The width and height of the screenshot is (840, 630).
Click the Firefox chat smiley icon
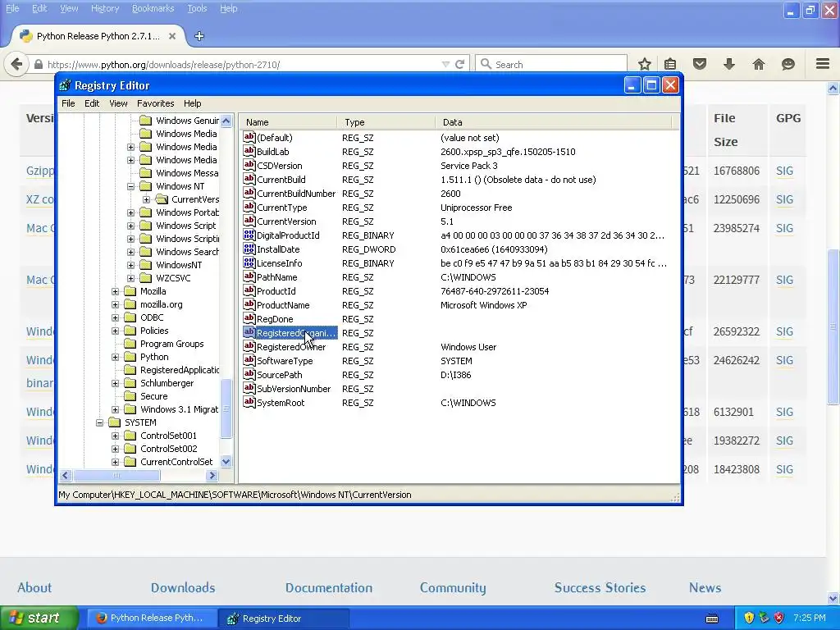(788, 64)
